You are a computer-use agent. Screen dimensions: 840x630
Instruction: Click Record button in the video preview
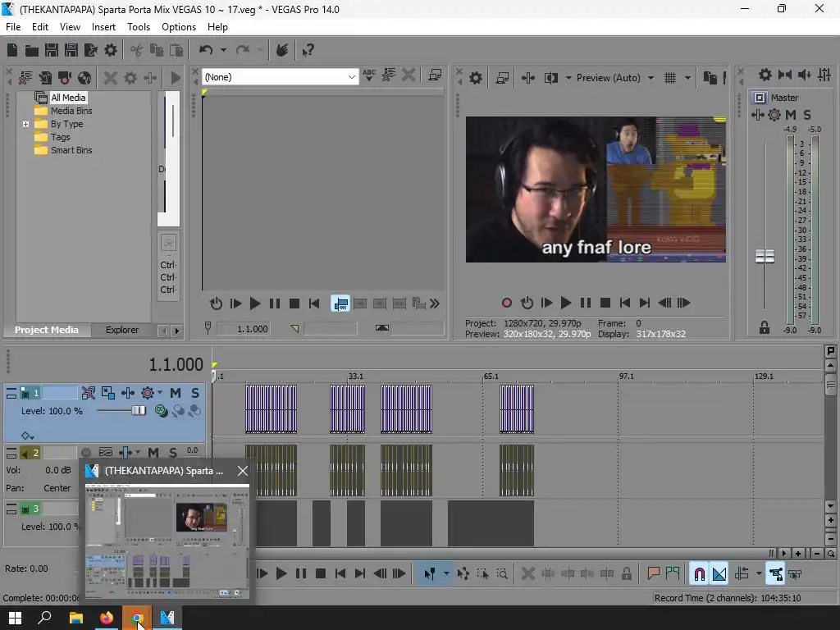pos(506,303)
